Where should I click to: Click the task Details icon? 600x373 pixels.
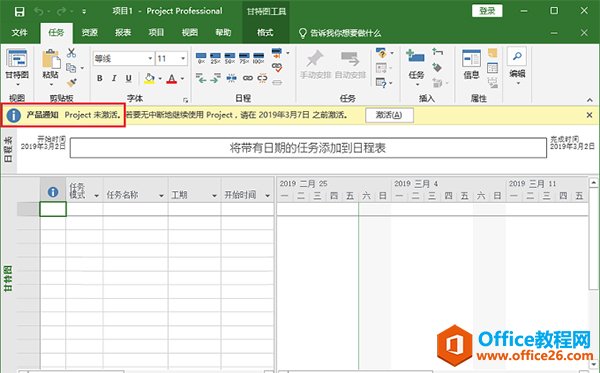tap(492, 68)
